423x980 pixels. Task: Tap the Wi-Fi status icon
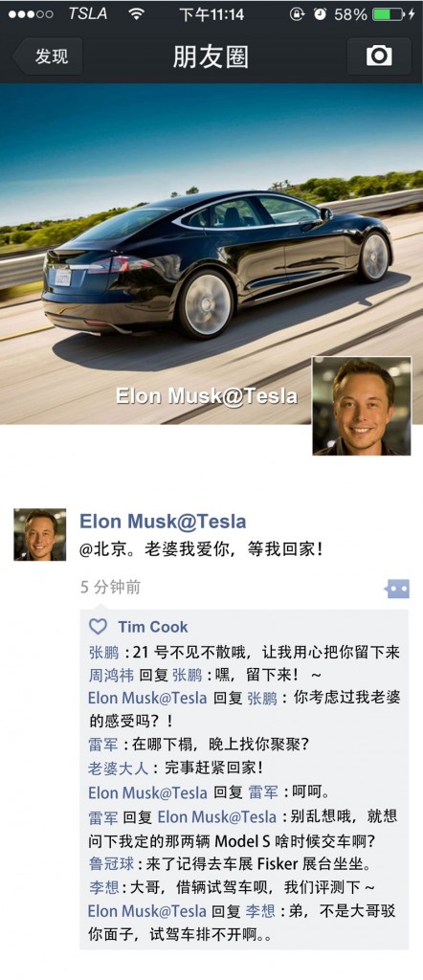(x=136, y=13)
